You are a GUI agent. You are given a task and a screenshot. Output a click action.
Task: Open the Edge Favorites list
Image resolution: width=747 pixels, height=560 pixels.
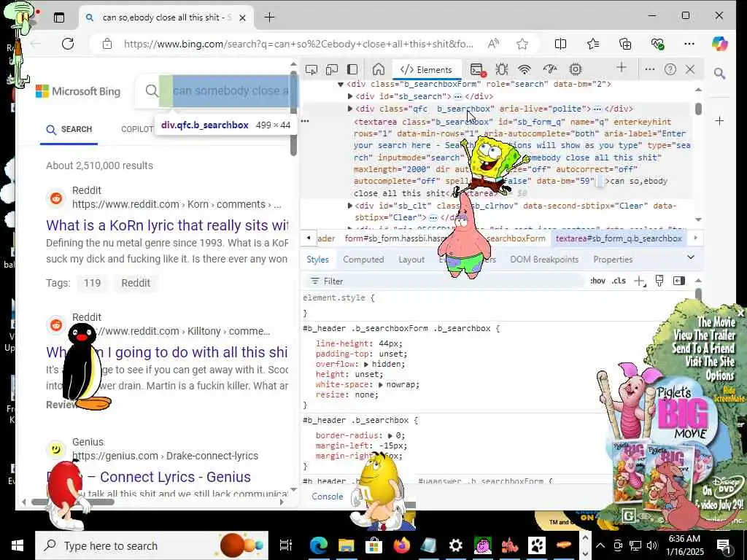(593, 44)
